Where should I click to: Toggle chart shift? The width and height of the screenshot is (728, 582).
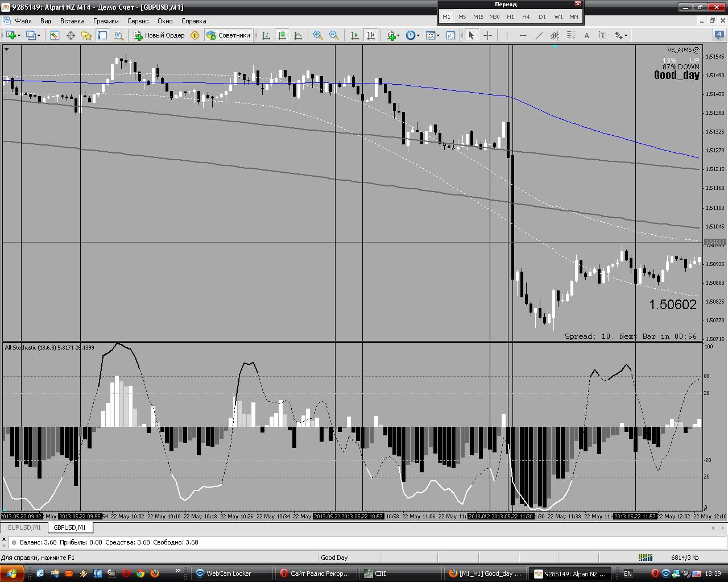point(371,35)
